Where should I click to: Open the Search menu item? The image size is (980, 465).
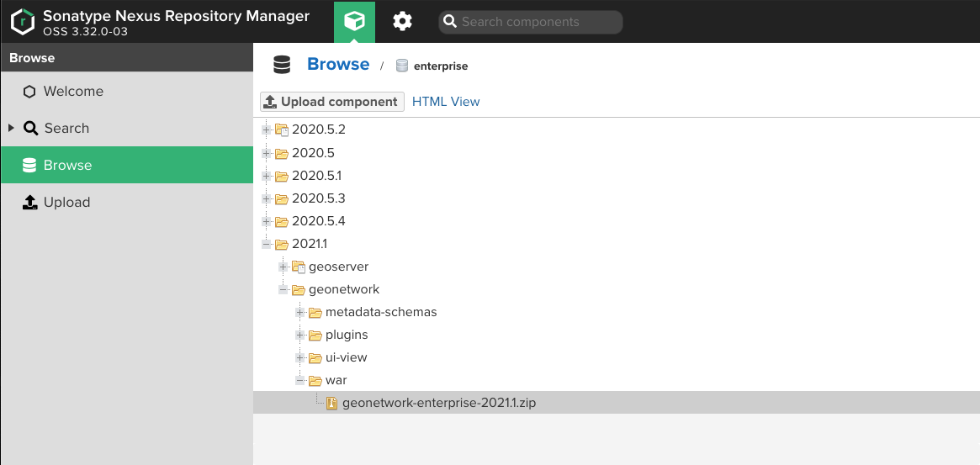pos(127,128)
